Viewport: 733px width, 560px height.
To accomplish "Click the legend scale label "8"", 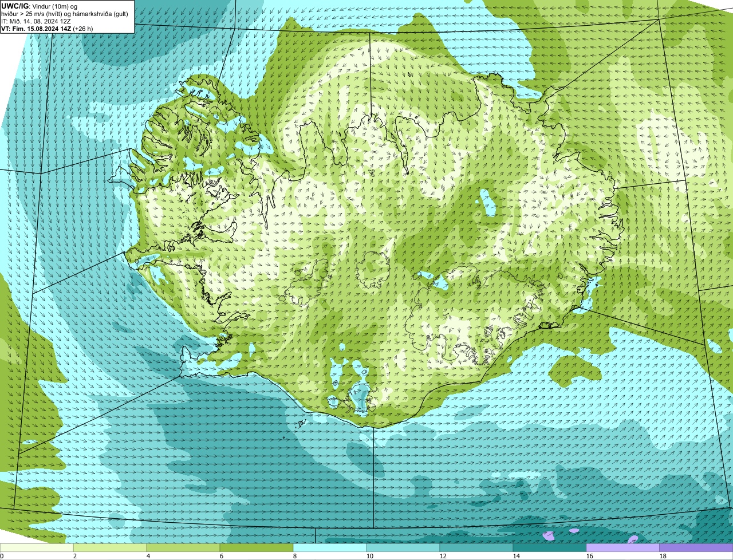I will pos(295,556).
